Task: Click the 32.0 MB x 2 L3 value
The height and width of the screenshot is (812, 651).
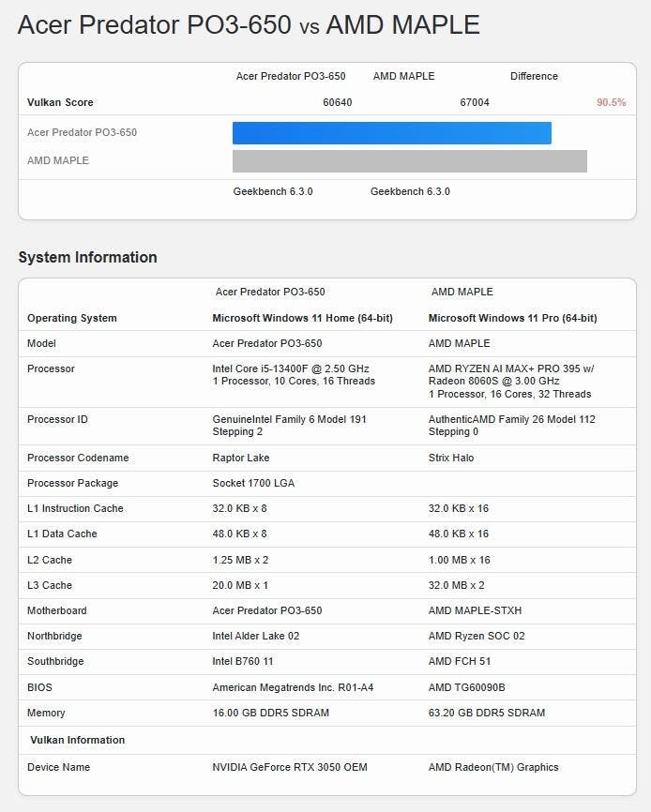Action: click(x=456, y=585)
